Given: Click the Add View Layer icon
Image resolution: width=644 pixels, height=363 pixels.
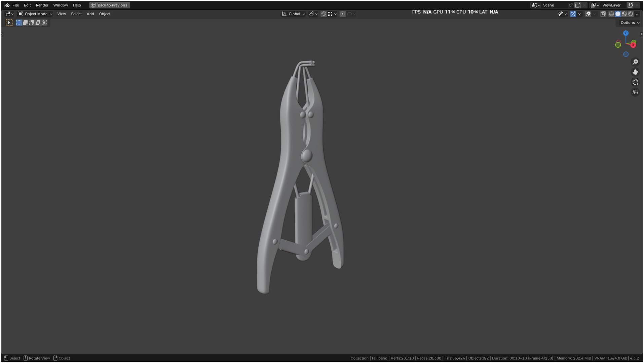Looking at the screenshot, I should (630, 5).
